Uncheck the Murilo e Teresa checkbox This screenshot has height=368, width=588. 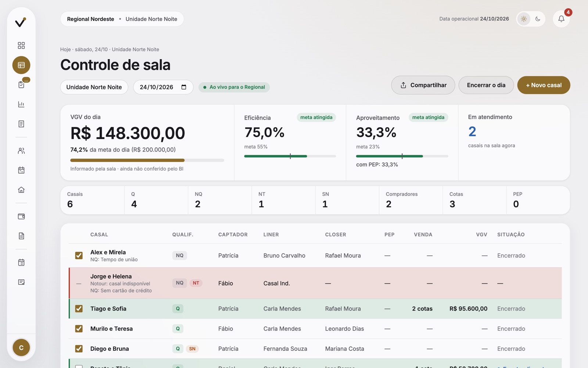coord(79,329)
